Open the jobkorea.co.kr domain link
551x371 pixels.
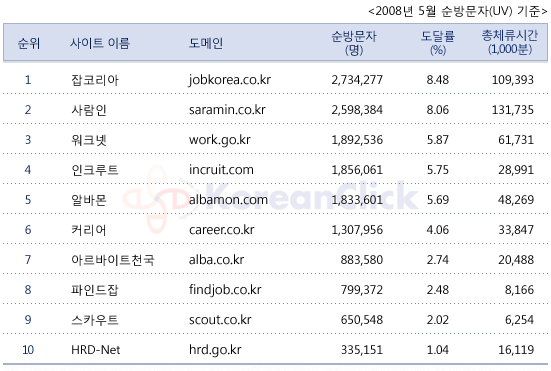230,80
